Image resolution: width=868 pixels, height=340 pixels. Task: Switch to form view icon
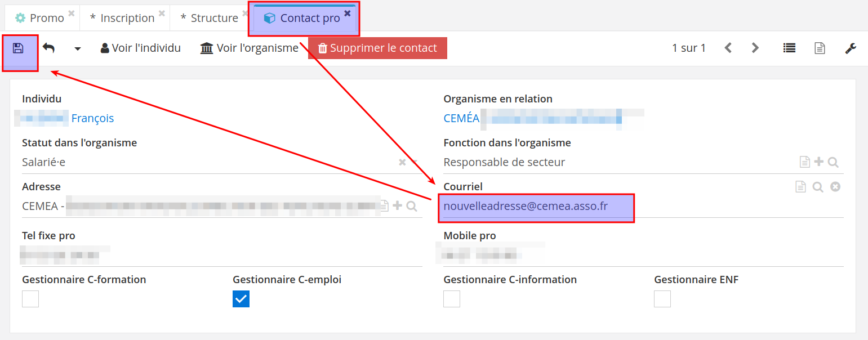click(820, 48)
